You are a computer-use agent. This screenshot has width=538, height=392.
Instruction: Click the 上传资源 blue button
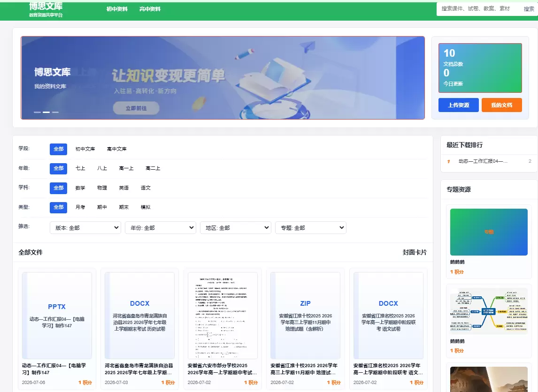tap(458, 105)
